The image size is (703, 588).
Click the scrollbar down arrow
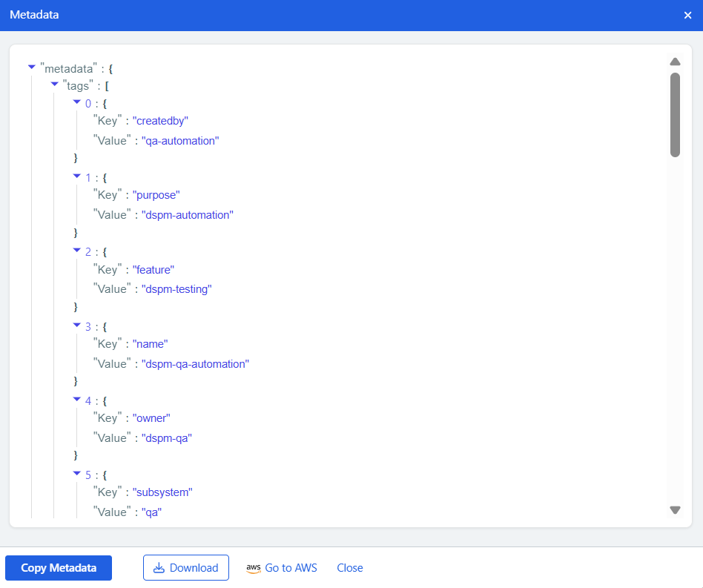click(x=675, y=509)
